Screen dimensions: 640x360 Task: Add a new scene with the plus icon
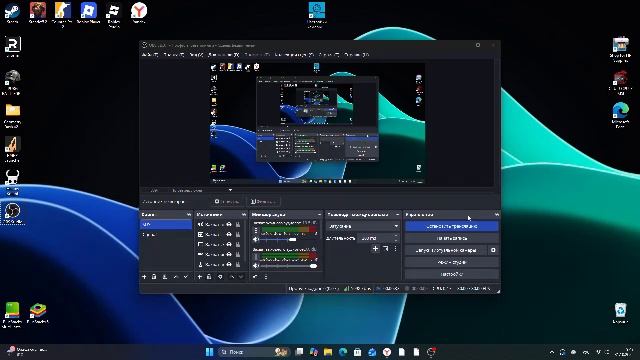pos(144,277)
